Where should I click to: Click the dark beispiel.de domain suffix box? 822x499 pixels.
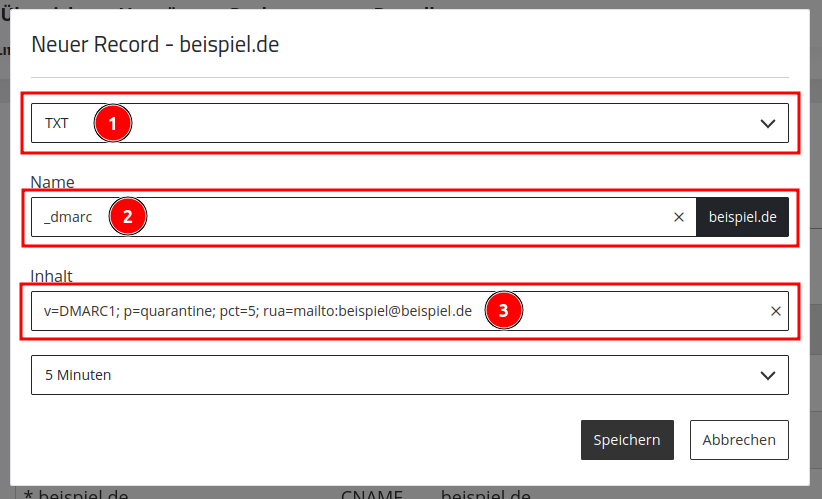tap(742, 217)
